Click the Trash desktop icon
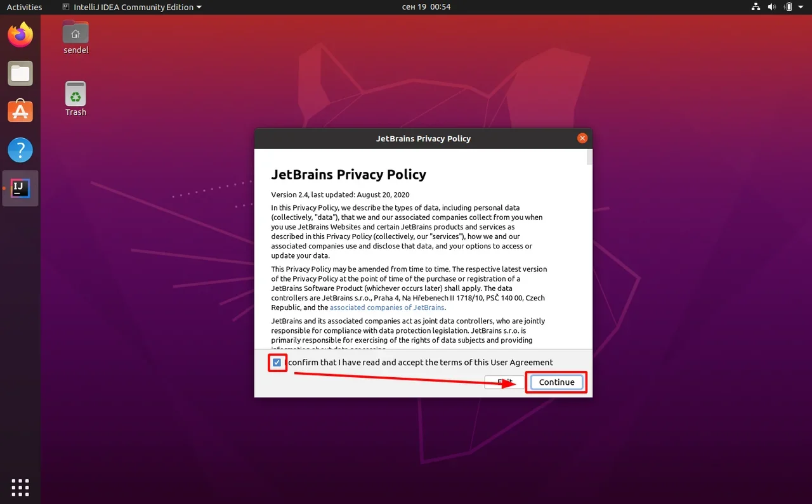812x504 pixels. (x=75, y=95)
